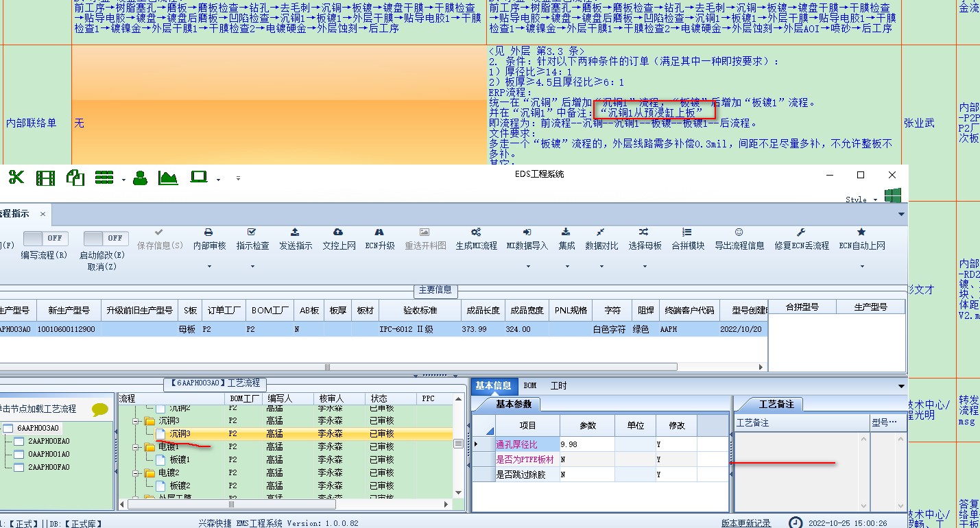Click the 集成 download icon
980x528 pixels.
pos(566,232)
